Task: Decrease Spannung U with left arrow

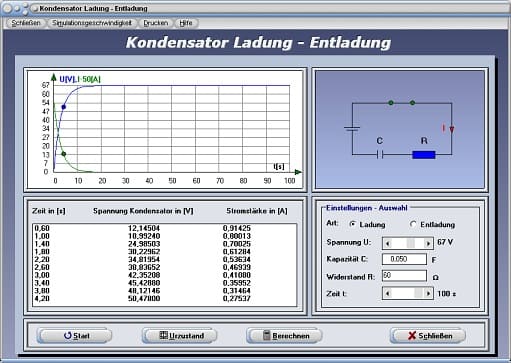Action: tap(387, 243)
